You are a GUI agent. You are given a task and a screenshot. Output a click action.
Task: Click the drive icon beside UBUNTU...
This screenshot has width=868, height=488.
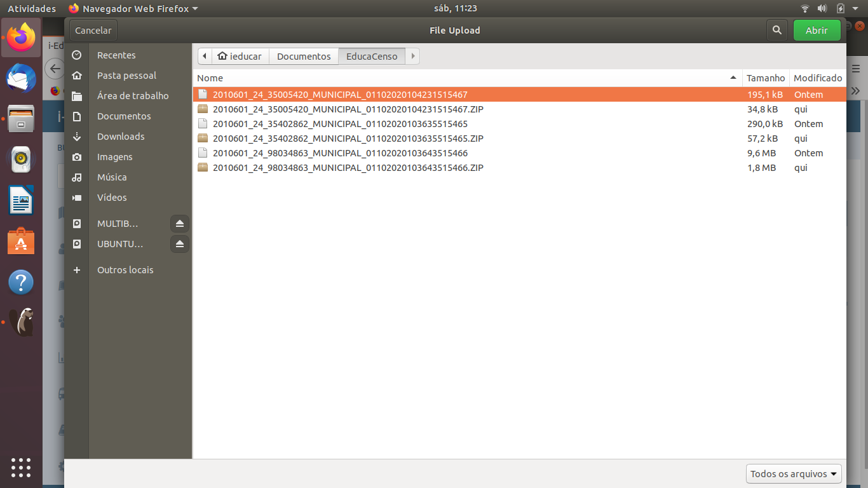[x=77, y=244]
